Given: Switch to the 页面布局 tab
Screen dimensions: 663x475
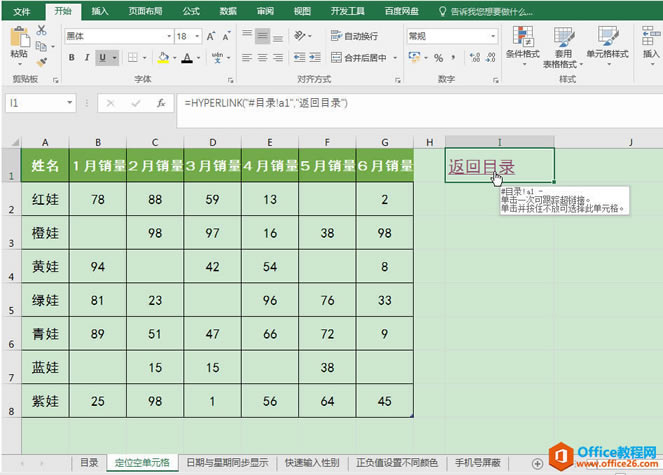Looking at the screenshot, I should (x=145, y=11).
